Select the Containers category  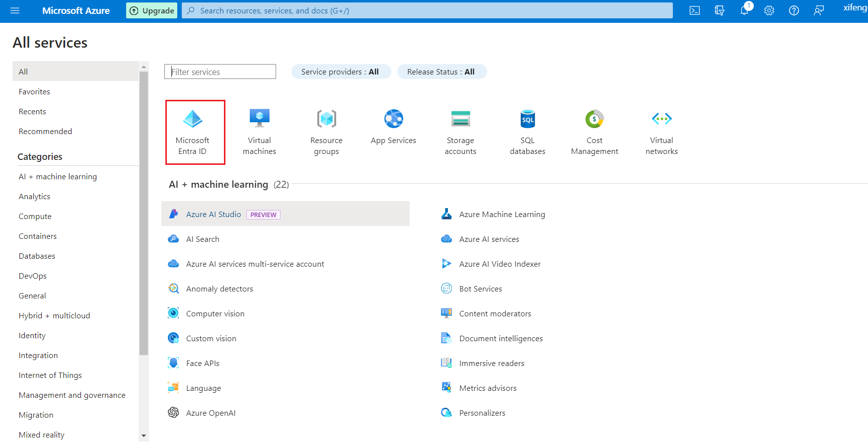click(38, 236)
